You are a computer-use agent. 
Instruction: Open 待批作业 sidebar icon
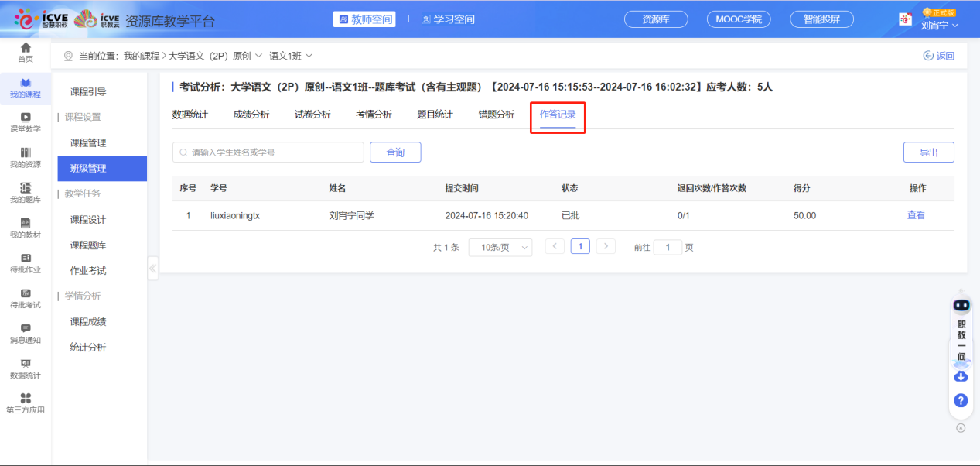point(26,263)
